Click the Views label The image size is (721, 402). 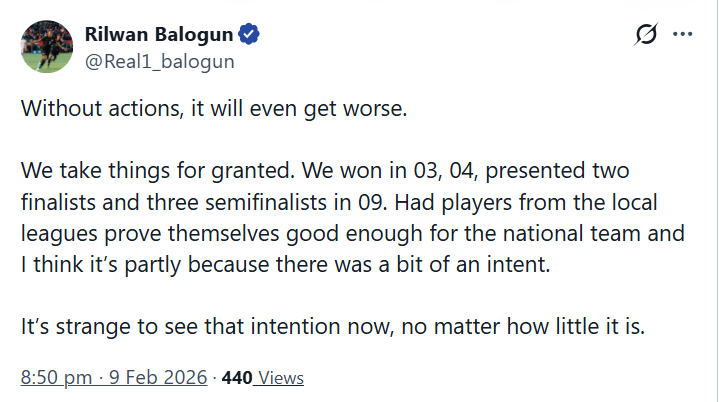[x=279, y=378]
